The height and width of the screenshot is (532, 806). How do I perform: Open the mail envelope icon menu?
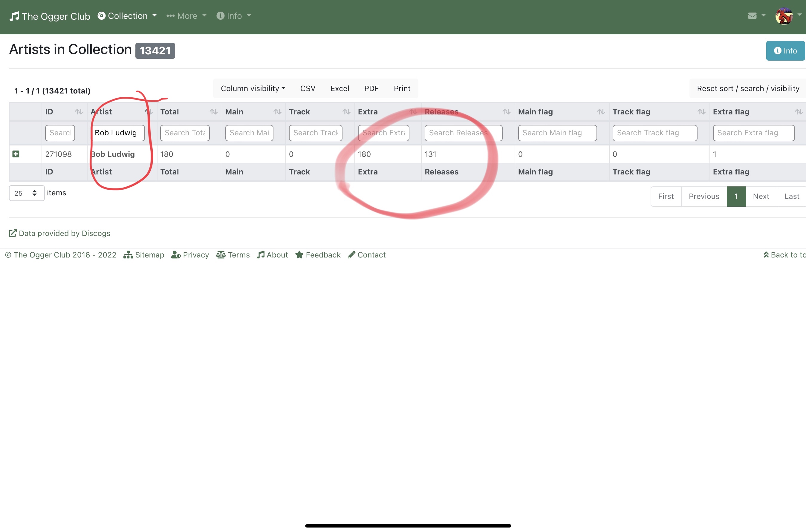pyautogui.click(x=752, y=16)
